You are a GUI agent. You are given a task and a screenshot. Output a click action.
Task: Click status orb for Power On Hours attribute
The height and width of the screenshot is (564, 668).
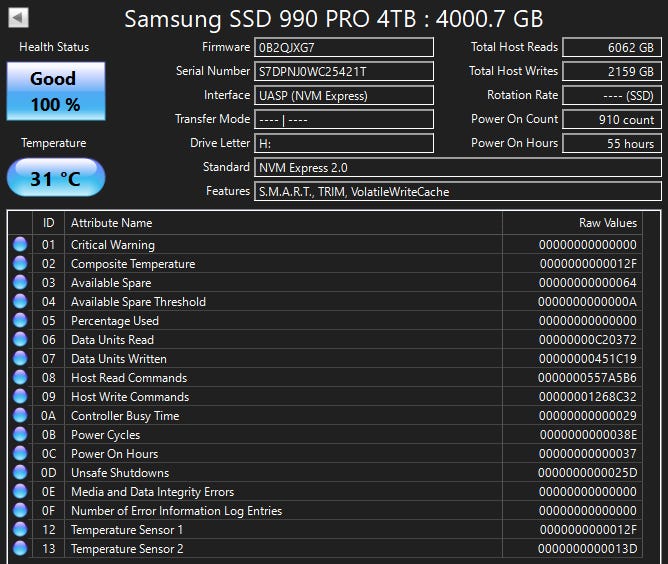coord(20,453)
